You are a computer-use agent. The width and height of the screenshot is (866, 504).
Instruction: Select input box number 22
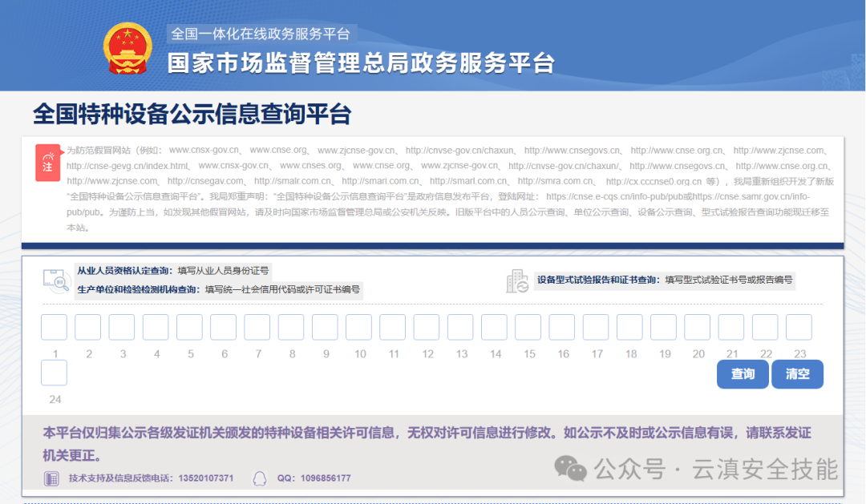point(765,328)
